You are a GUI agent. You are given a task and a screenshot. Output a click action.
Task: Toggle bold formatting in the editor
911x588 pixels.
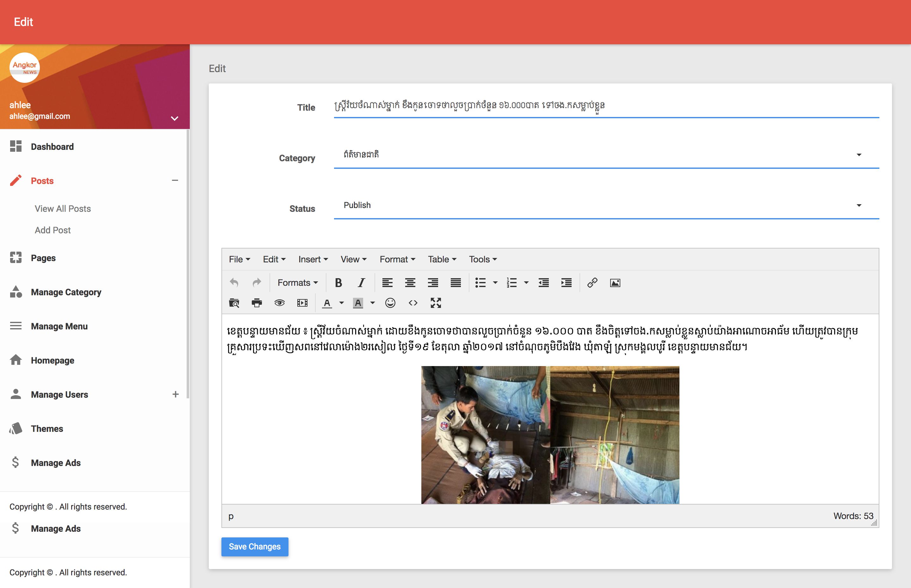pyautogui.click(x=338, y=283)
